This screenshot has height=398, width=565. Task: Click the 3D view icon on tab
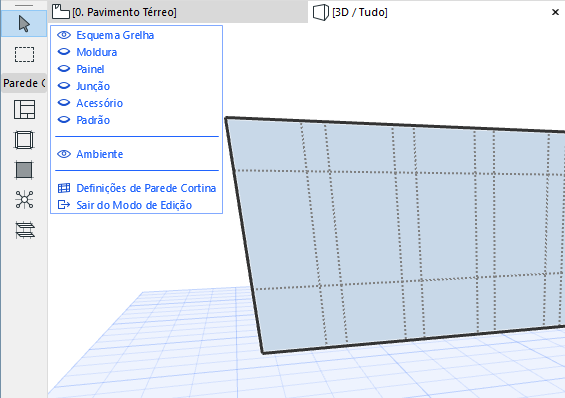point(321,12)
